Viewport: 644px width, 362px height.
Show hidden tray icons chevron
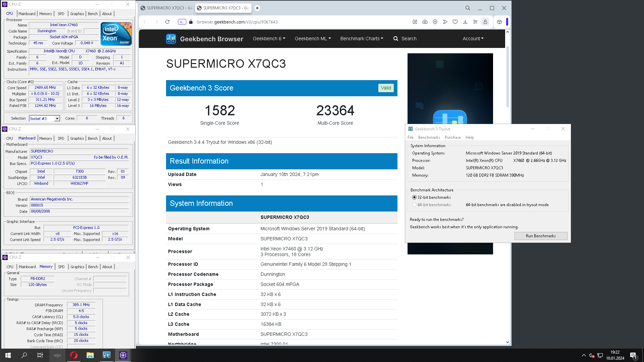[584, 355]
